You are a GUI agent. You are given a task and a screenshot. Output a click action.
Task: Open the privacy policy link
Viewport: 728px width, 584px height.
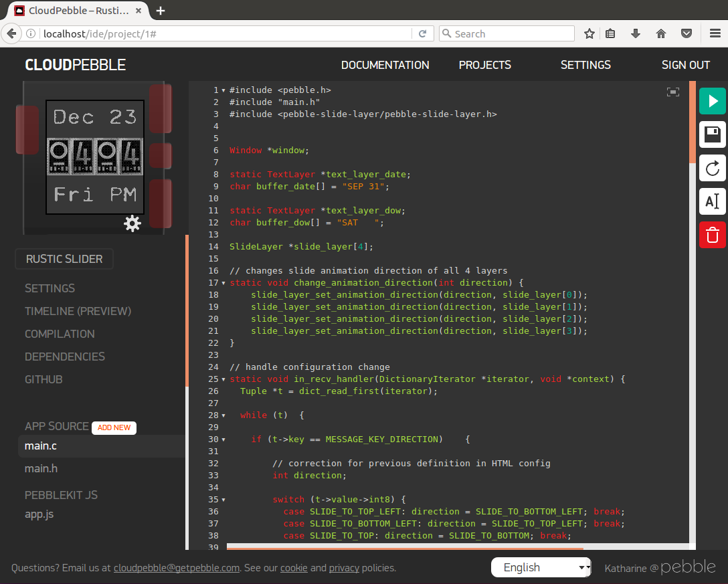(x=344, y=568)
